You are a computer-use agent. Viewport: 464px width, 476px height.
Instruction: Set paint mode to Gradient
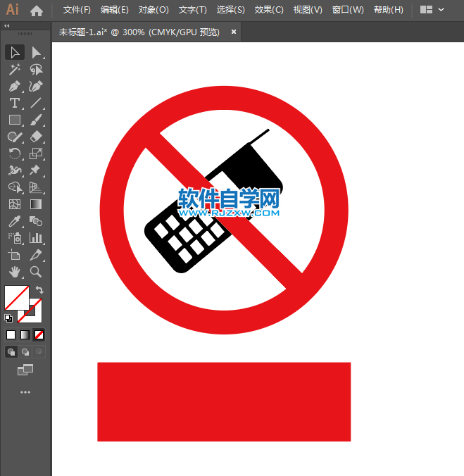25,335
